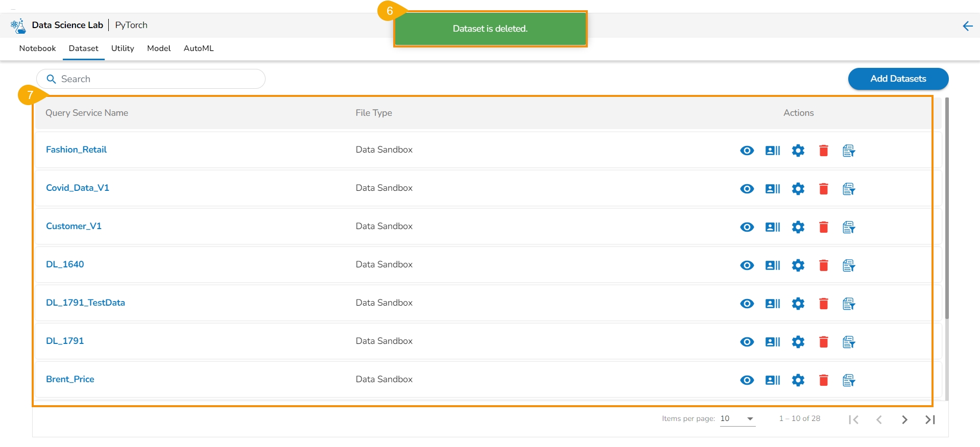Click the gear icon in Covid_Data_V1 row
This screenshot has width=980, height=447.
point(798,189)
